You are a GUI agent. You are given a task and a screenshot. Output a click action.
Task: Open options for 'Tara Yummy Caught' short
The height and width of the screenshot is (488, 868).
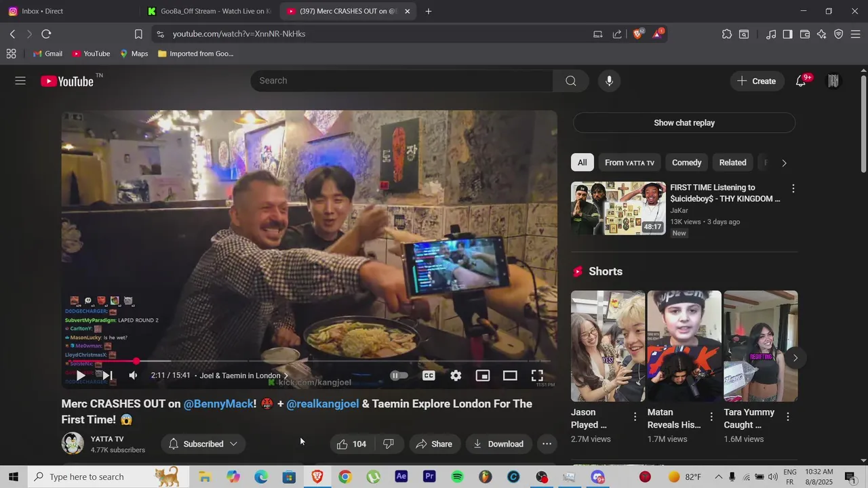pos(788,417)
